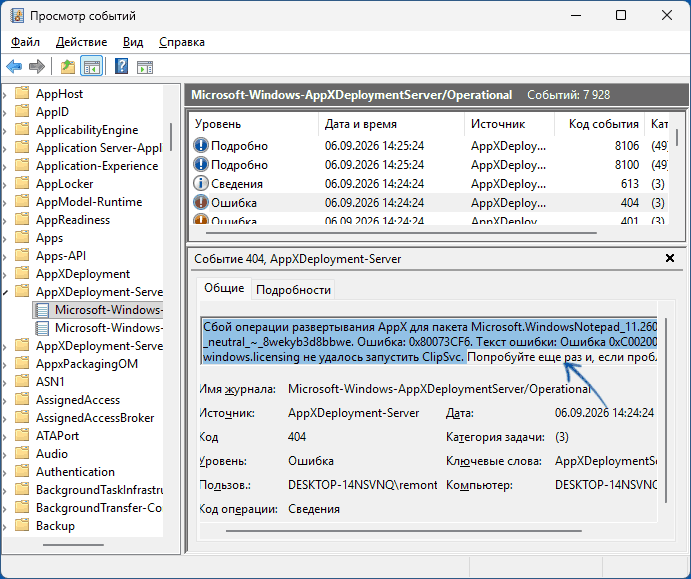Close the event 404 preview pane
Image resolution: width=691 pixels, height=579 pixels.
(670, 258)
